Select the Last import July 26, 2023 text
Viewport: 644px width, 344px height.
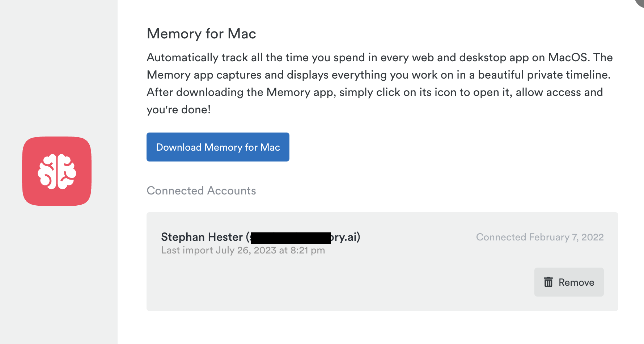tap(243, 250)
